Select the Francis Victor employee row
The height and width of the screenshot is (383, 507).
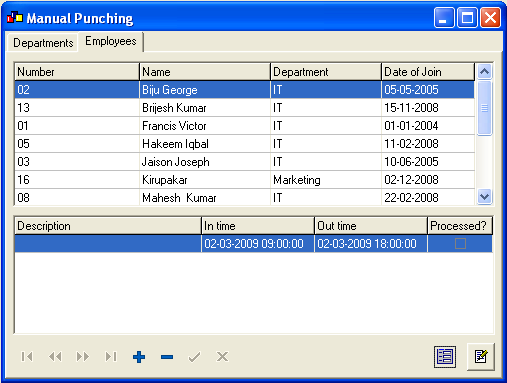245,126
